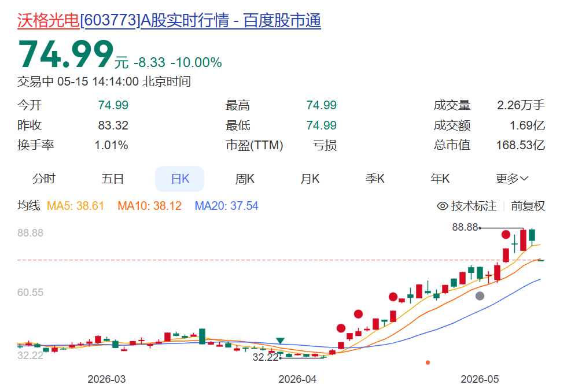The width and height of the screenshot is (571, 392).
Task: Switch to the 季K chart tab
Action: 375,179
